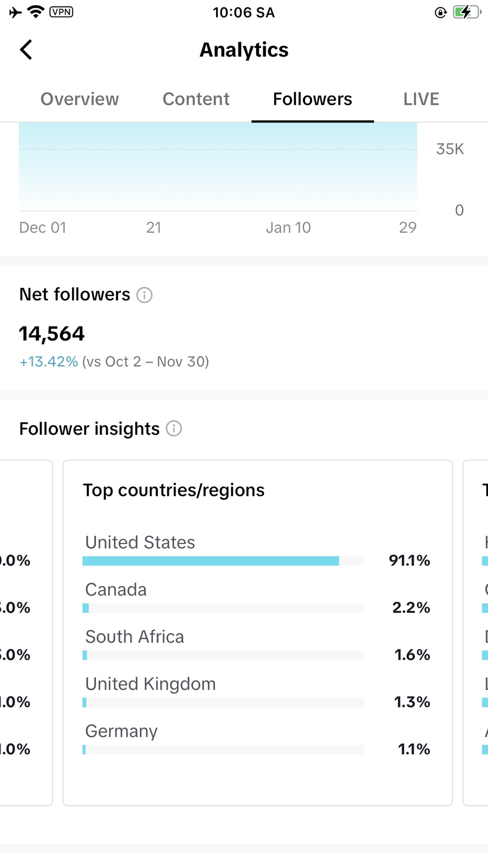Tap the VPN indicator icon
Viewport: 488px width, 868px height.
coord(62,12)
